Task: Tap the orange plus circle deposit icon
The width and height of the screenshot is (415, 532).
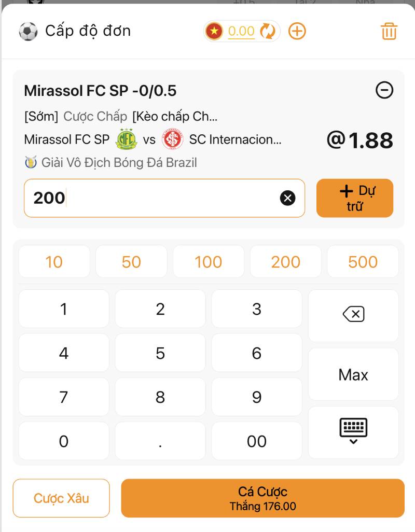Action: click(297, 31)
